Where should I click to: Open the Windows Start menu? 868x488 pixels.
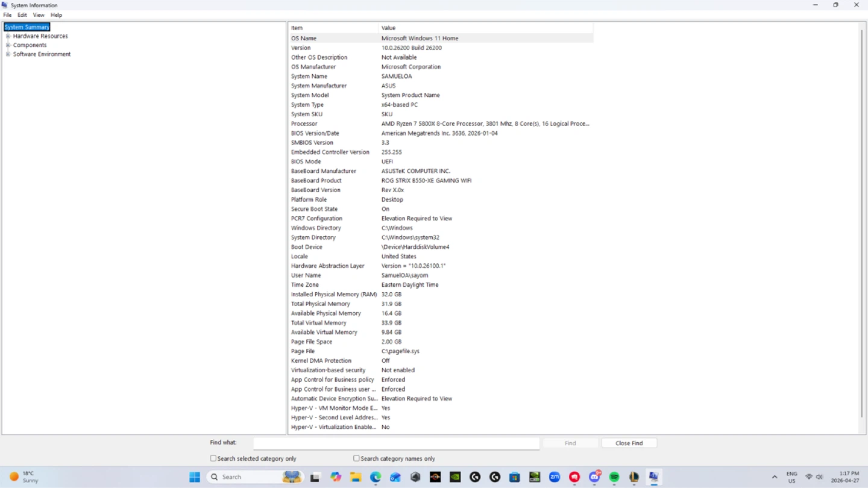[x=195, y=477]
